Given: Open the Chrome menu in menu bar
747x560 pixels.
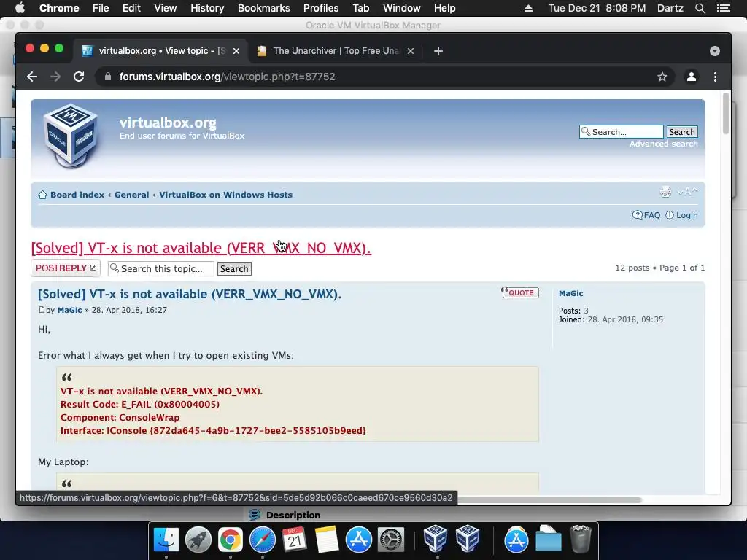Looking at the screenshot, I should point(59,8).
